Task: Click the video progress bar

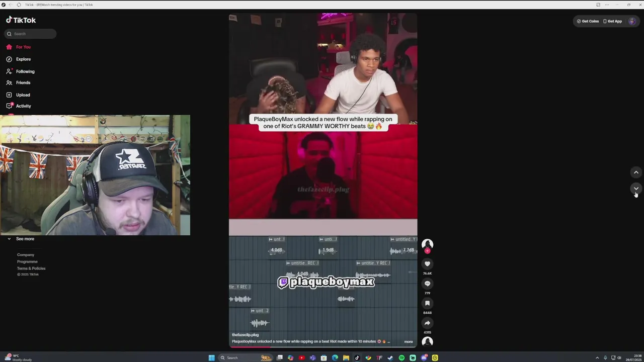Action: (323, 346)
